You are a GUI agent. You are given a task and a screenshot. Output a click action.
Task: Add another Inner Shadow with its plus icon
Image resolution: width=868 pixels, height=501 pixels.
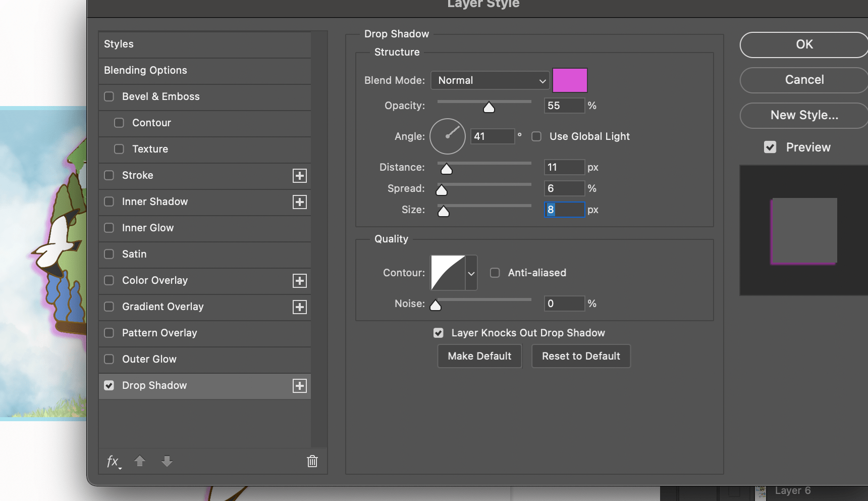coord(300,202)
